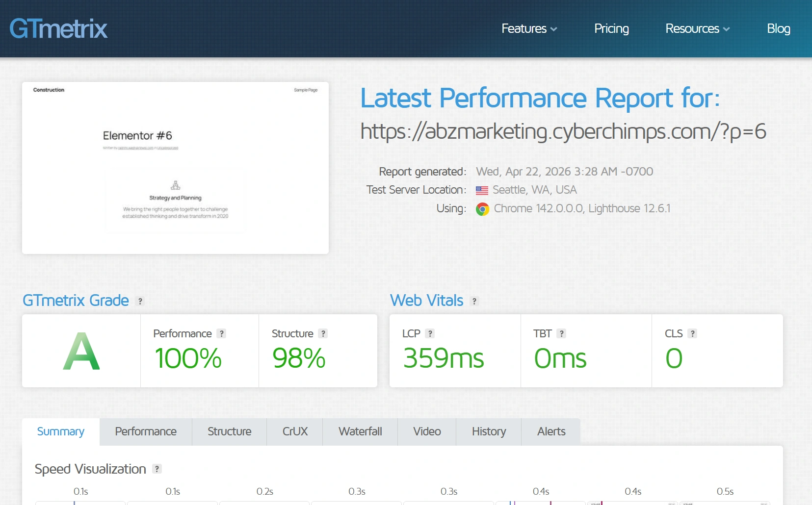Image resolution: width=812 pixels, height=505 pixels.
Task: Click the Latest Performance Report for heading
Action: click(540, 98)
